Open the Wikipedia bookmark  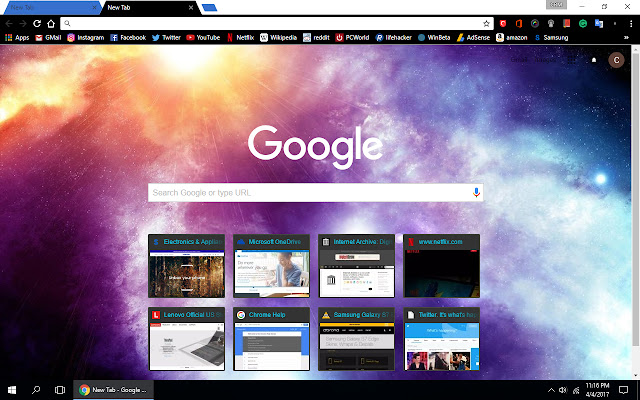(278, 38)
